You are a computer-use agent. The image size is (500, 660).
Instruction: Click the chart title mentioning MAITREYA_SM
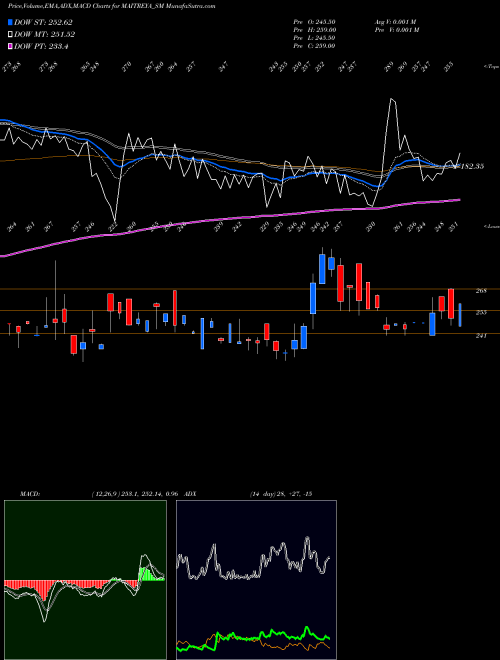(112, 6)
